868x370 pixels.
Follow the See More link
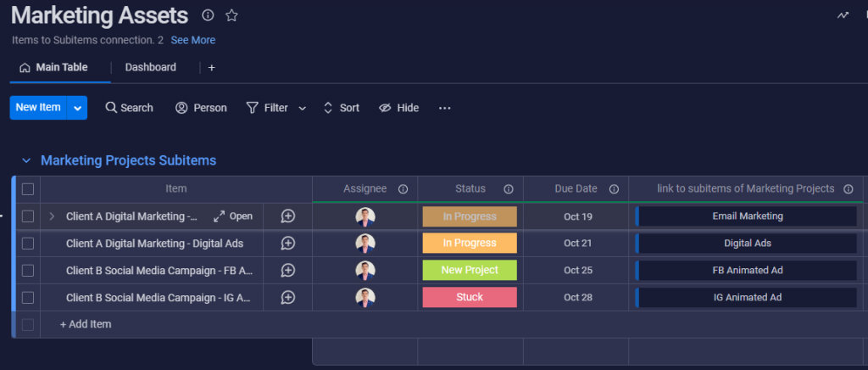click(193, 41)
